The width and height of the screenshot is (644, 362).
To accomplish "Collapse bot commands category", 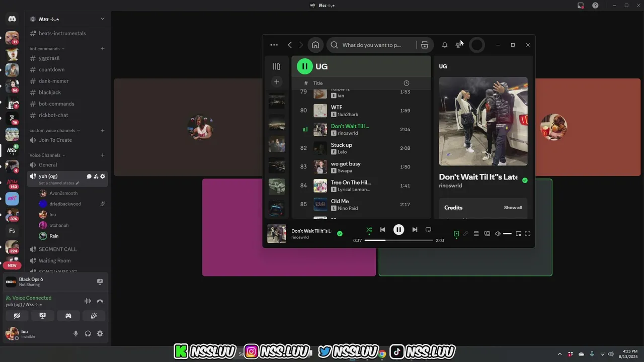I will pyautogui.click(x=47, y=49).
